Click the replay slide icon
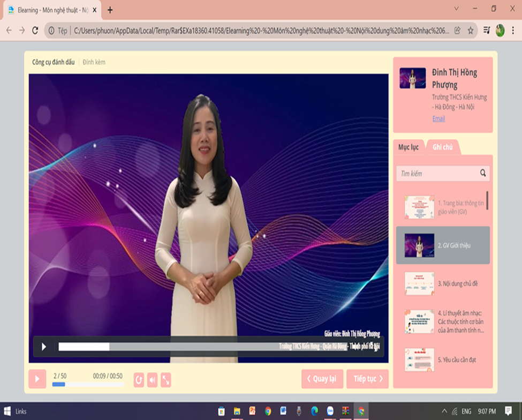 [139, 379]
